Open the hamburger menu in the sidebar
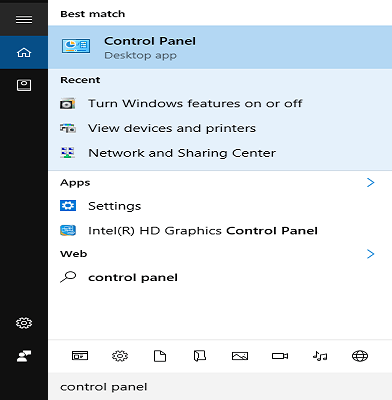This screenshot has height=400, width=392. coord(24,20)
